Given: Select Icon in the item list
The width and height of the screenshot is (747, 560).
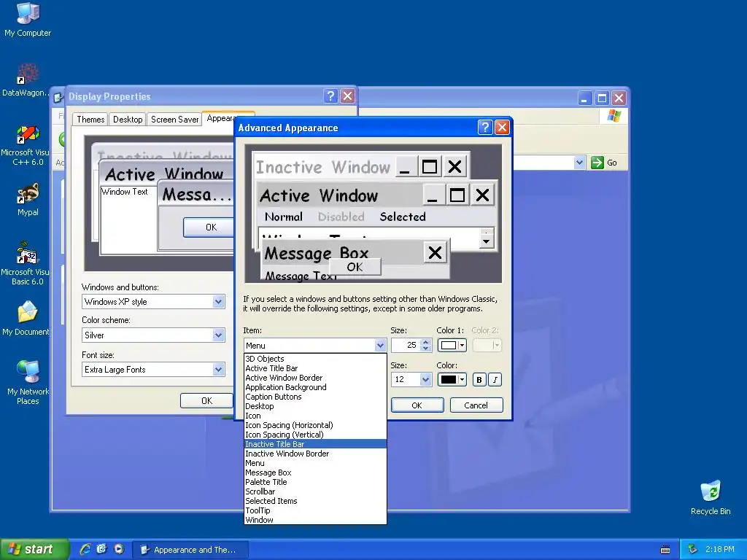Looking at the screenshot, I should click(x=315, y=416).
